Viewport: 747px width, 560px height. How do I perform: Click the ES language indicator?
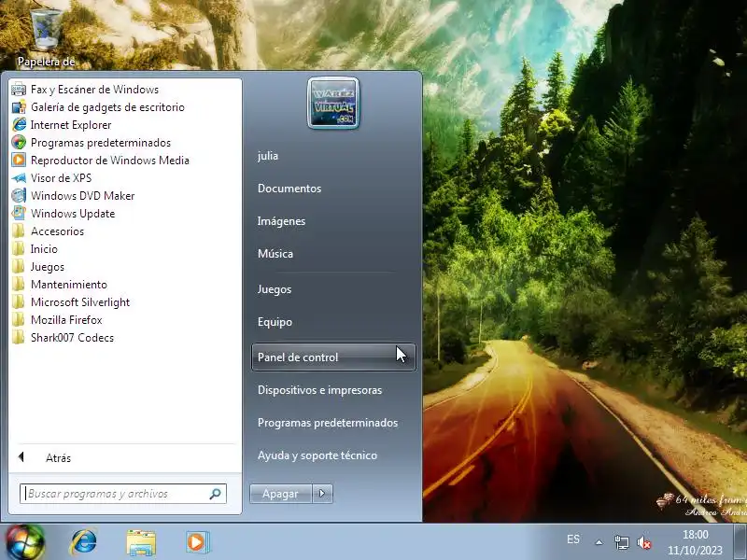click(573, 539)
